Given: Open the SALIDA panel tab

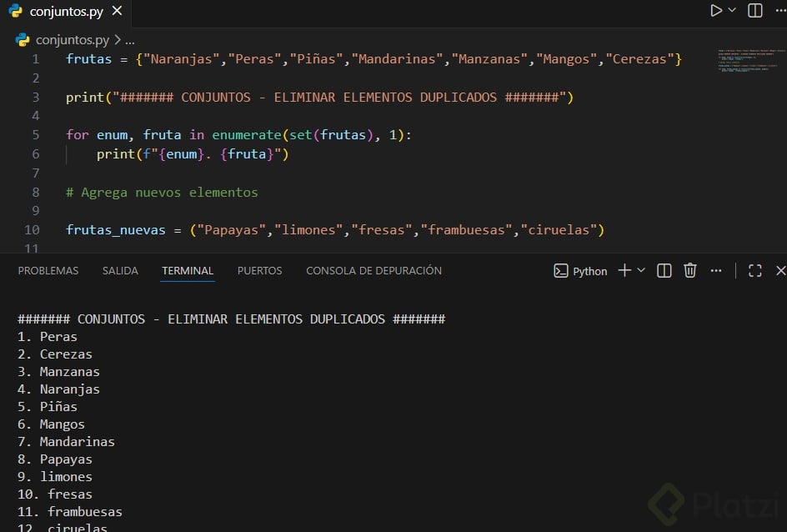Looking at the screenshot, I should click(x=120, y=270).
